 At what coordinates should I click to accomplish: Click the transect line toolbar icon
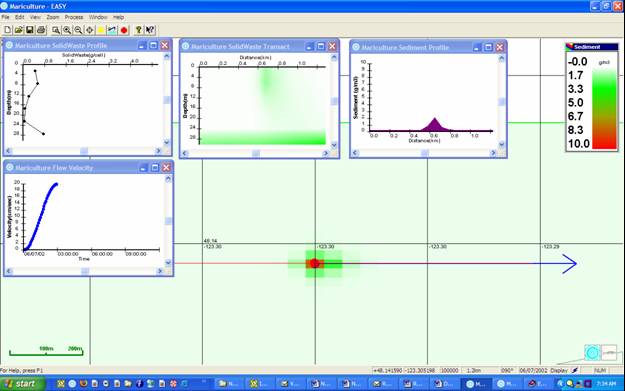pyautogui.click(x=112, y=30)
